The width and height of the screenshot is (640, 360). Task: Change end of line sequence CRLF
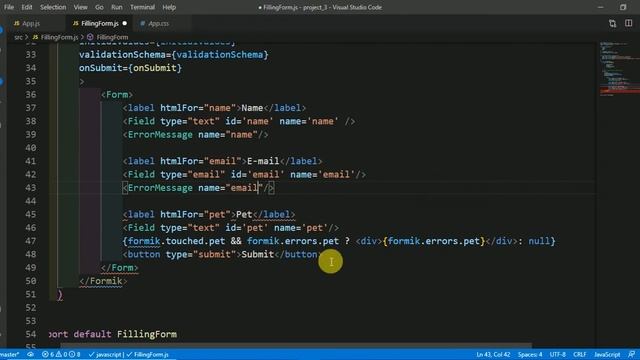pos(580,355)
